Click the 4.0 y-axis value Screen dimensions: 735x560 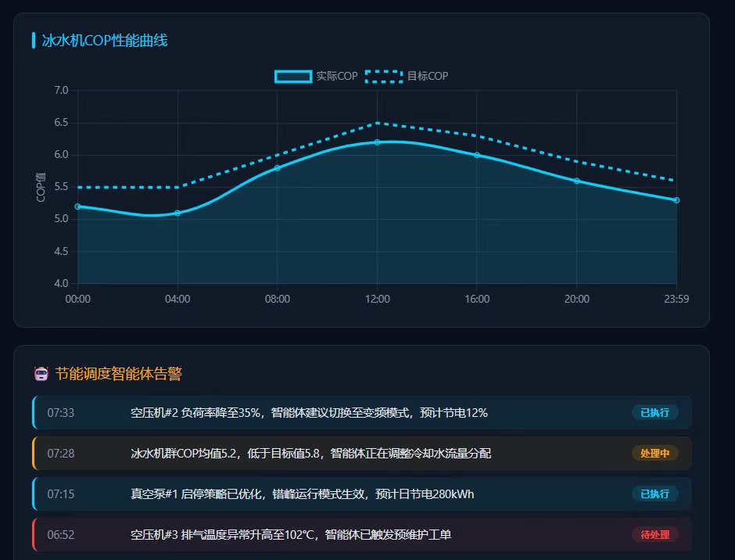pos(62,283)
